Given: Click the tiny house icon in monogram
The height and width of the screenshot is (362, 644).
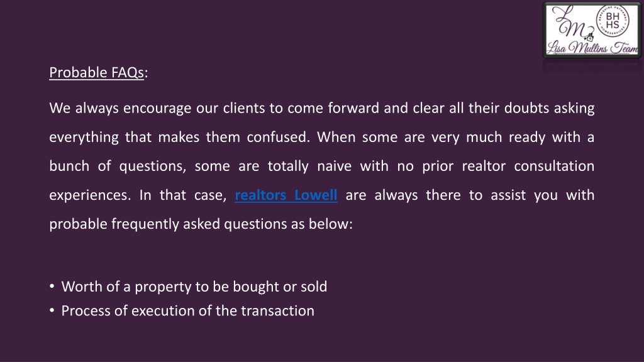Looking at the screenshot, I should [590, 37].
